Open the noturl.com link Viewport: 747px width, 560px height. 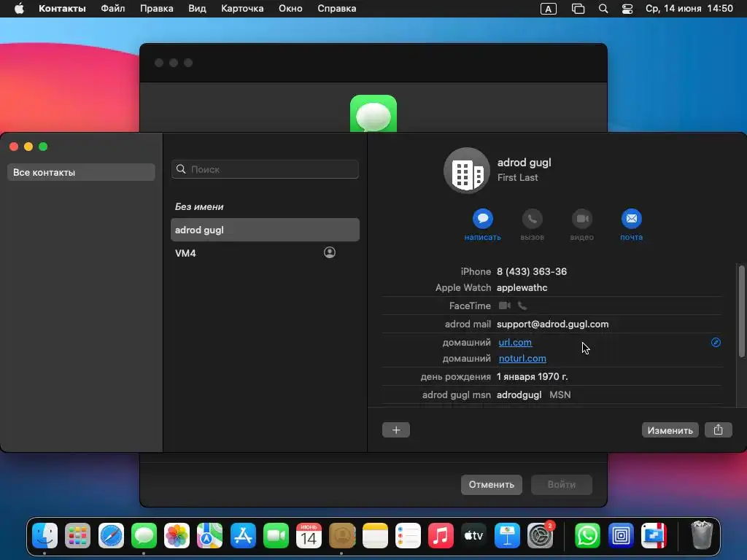(x=522, y=359)
